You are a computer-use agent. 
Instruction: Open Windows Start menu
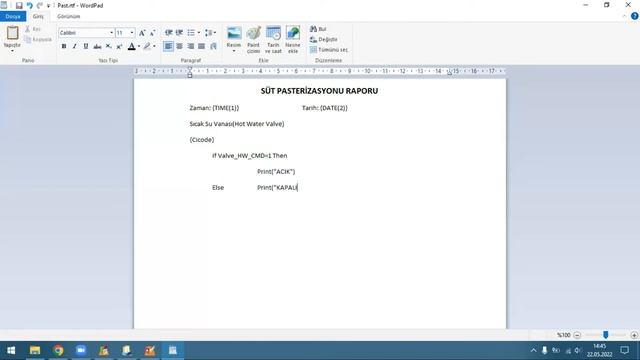11,350
